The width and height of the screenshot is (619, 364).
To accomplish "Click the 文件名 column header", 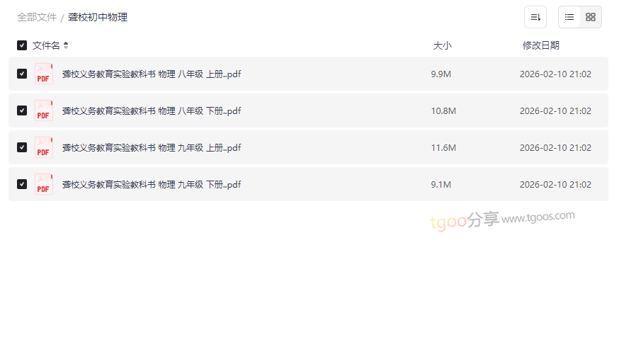I will tap(46, 45).
